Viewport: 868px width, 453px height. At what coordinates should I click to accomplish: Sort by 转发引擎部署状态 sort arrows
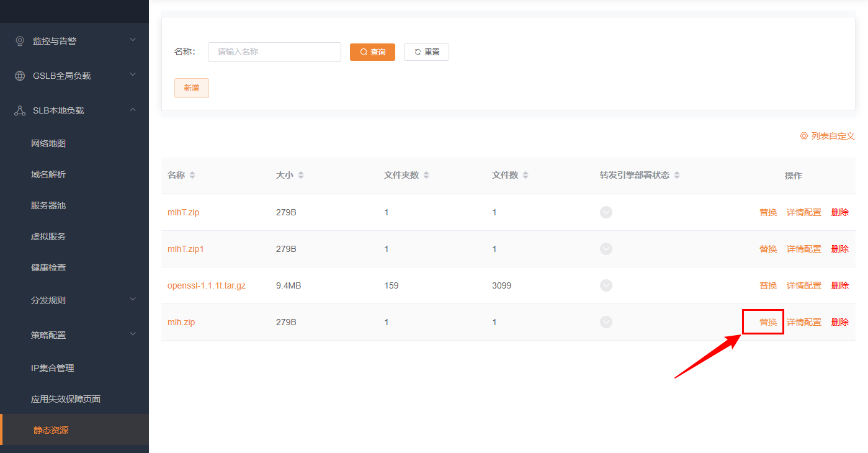(x=677, y=176)
